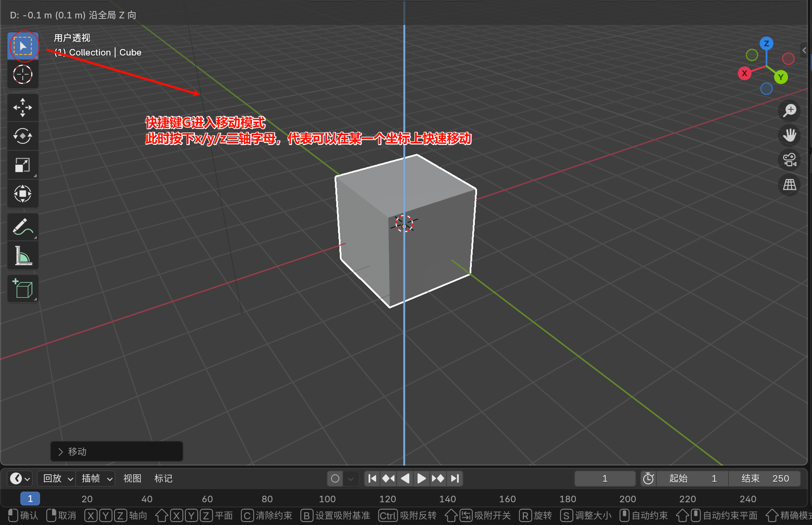Select the Add Cube tool

tap(23, 289)
